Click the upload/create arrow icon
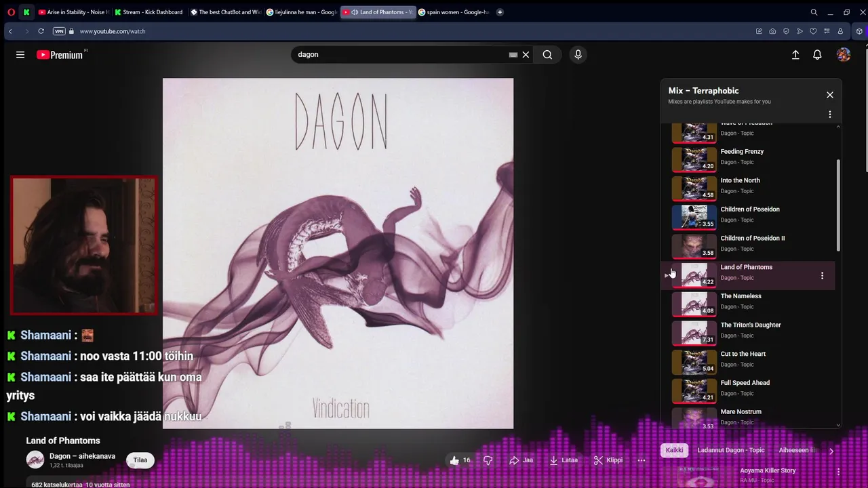Screen dimensions: 868x488 tap(795, 55)
